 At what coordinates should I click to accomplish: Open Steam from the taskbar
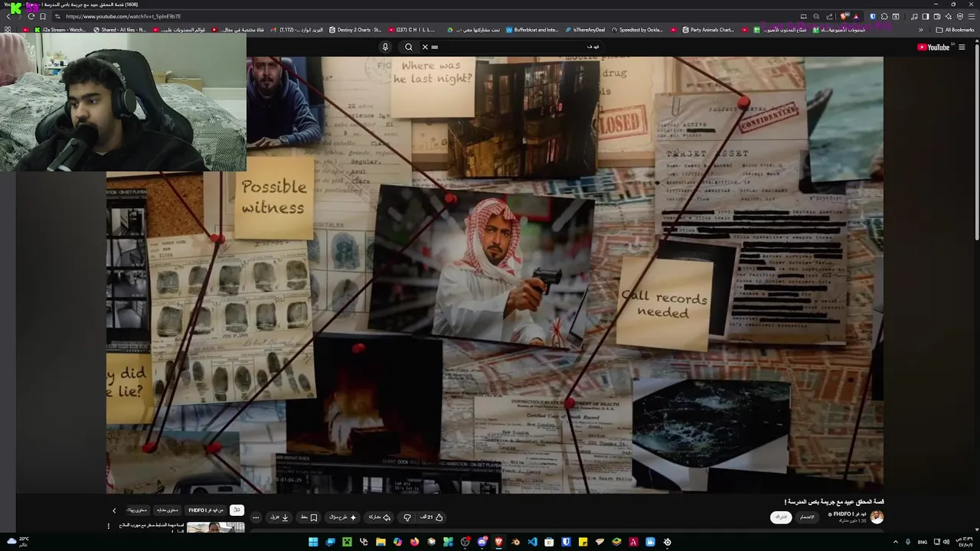[x=667, y=542]
